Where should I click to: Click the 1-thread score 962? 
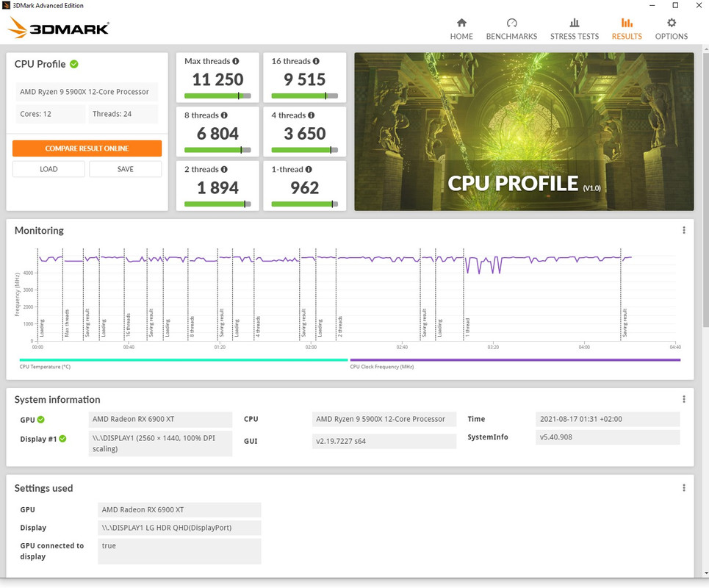tap(304, 187)
